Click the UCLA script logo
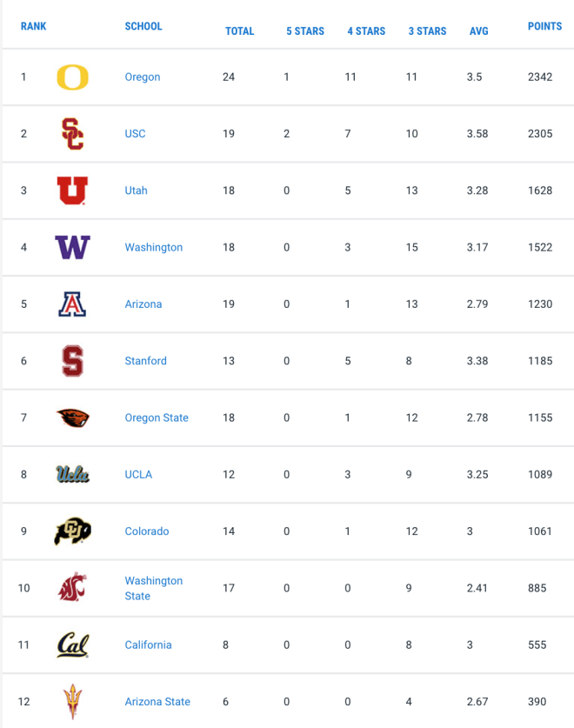 click(72, 475)
